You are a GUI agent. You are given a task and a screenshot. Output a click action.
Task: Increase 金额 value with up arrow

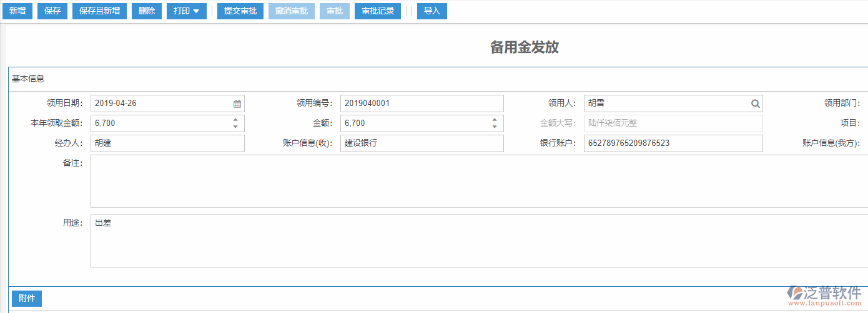[x=495, y=120]
